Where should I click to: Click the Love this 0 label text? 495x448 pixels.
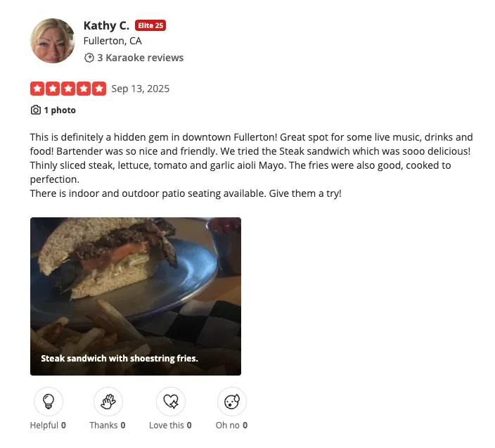click(170, 425)
